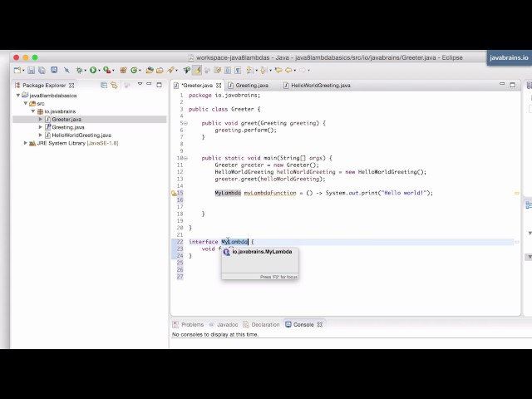Screen dimensions: 532x399
Task: Expand the JRE System Library node
Action: [x=25, y=143]
